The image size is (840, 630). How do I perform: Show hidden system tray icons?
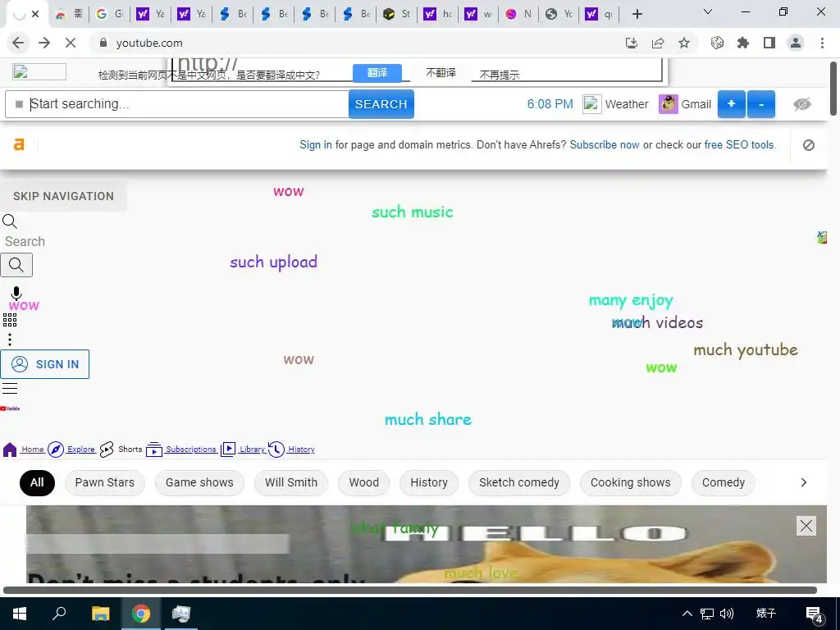687,614
